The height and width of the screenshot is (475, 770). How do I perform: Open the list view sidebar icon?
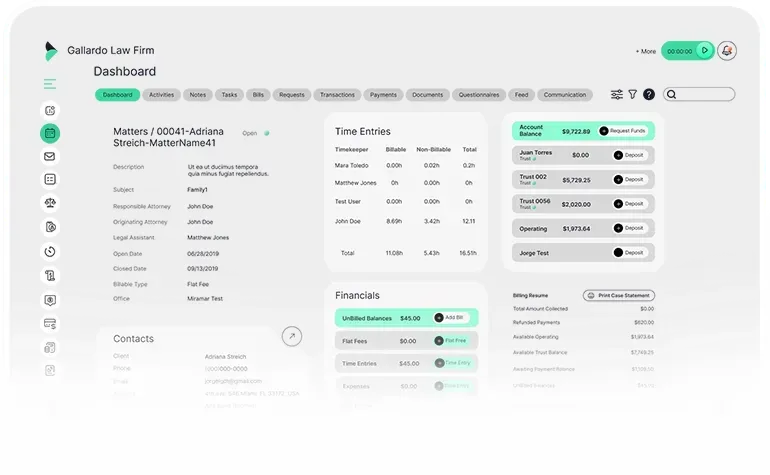tap(50, 179)
